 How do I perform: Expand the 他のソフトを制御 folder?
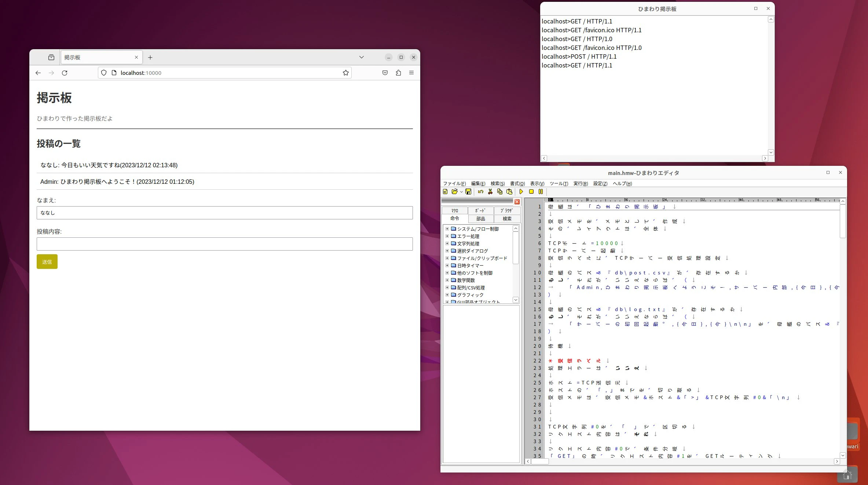(x=447, y=273)
